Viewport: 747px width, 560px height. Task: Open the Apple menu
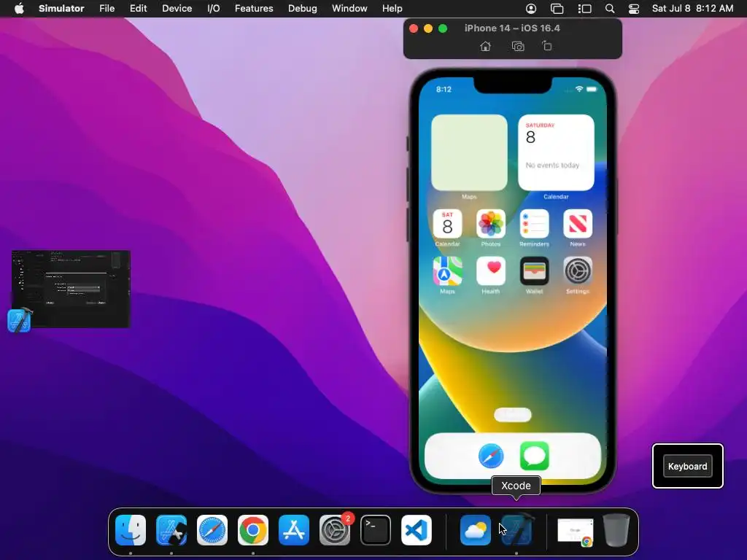(x=19, y=9)
